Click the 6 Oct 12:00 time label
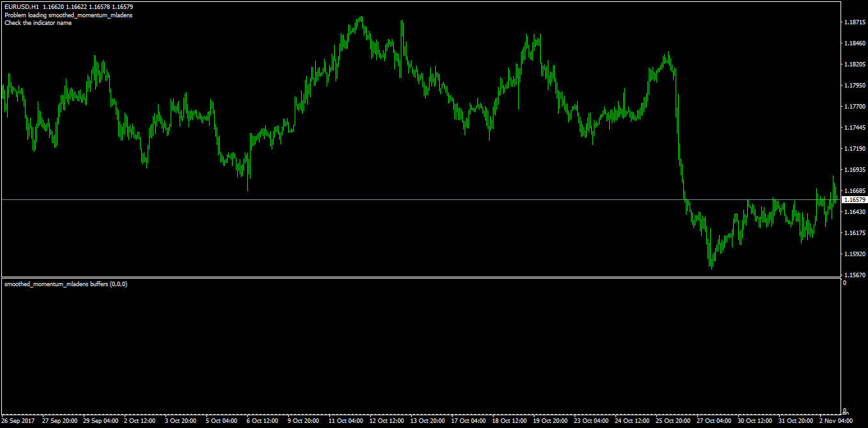The width and height of the screenshot is (868, 428). 263,421
